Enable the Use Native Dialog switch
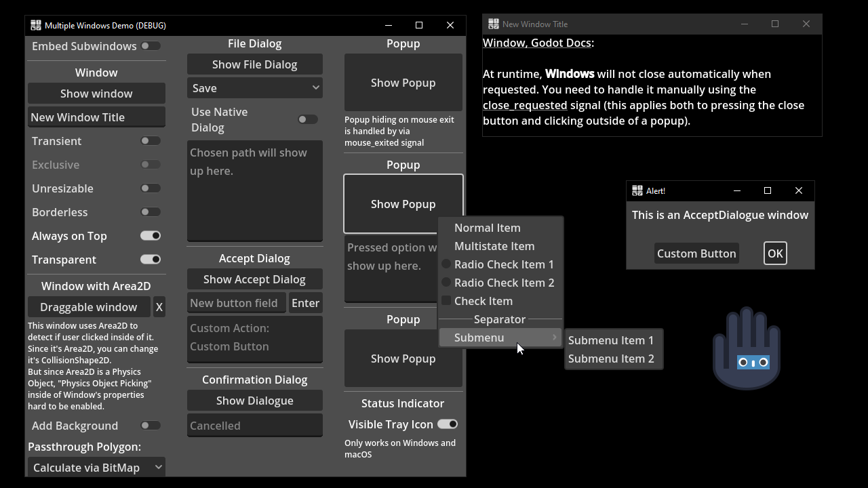 307,119
